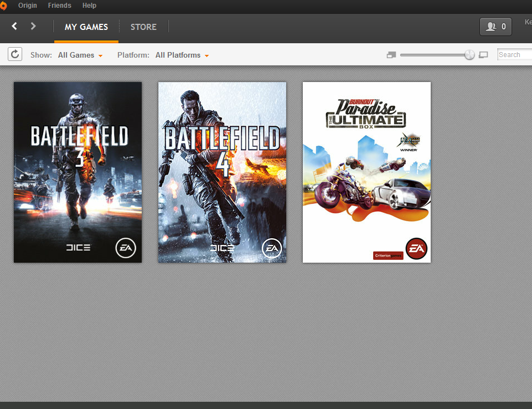Go forward with the right arrow
The width and height of the screenshot is (532, 409).
tap(33, 26)
